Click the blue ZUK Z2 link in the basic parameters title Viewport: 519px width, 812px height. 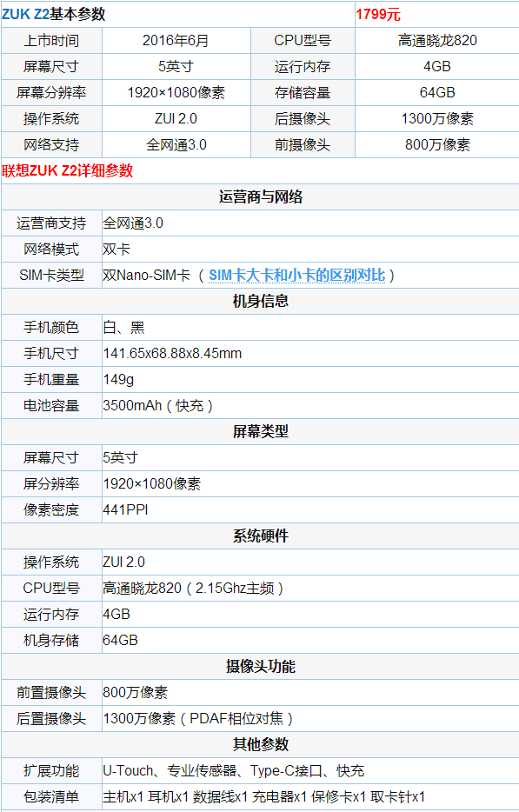coord(25,15)
